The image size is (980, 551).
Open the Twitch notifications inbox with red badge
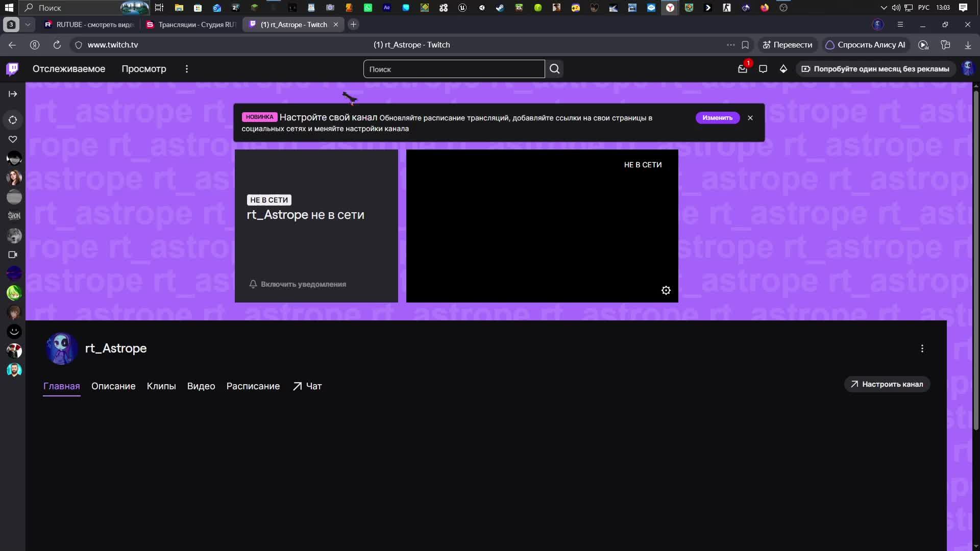743,69
